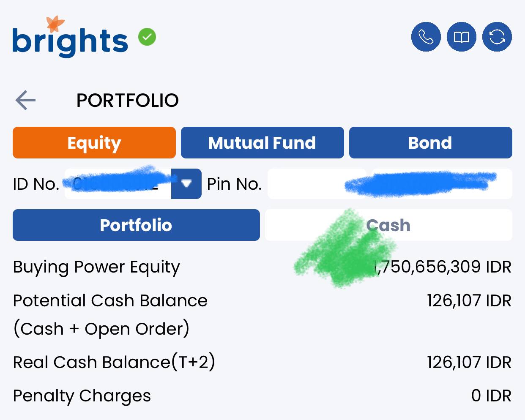Open the book guide icon
This screenshot has width=525, height=420.
461,37
